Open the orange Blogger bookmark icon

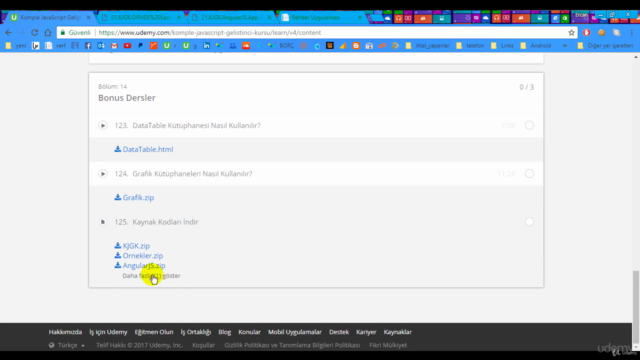pos(356,46)
